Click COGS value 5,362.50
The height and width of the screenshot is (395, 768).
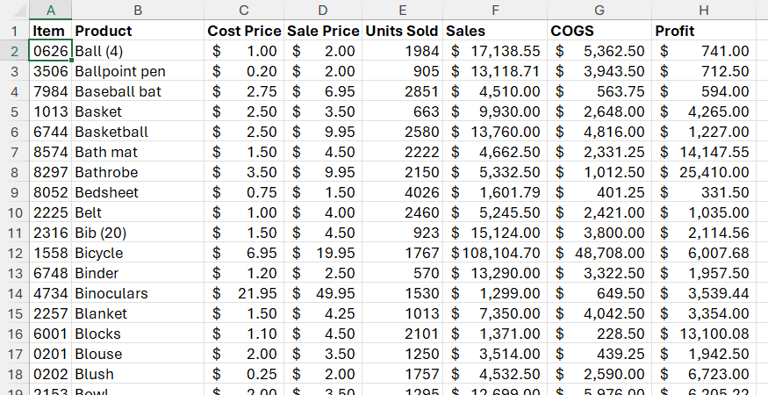(x=599, y=51)
